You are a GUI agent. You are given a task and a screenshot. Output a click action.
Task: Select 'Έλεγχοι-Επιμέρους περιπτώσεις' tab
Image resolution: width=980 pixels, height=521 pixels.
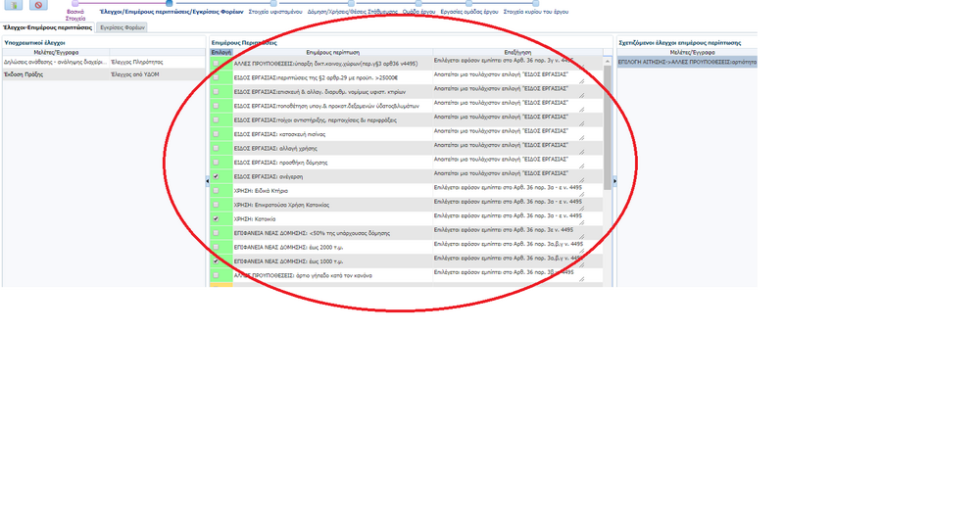point(47,27)
